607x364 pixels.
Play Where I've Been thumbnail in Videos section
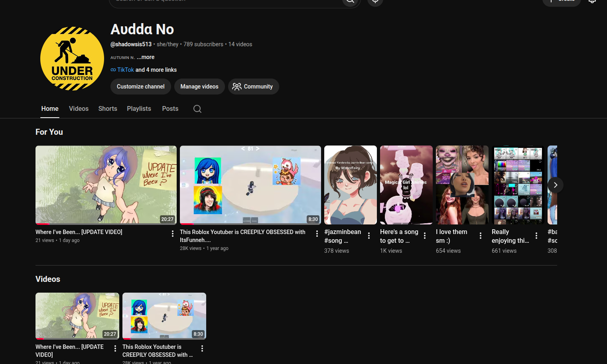click(77, 316)
